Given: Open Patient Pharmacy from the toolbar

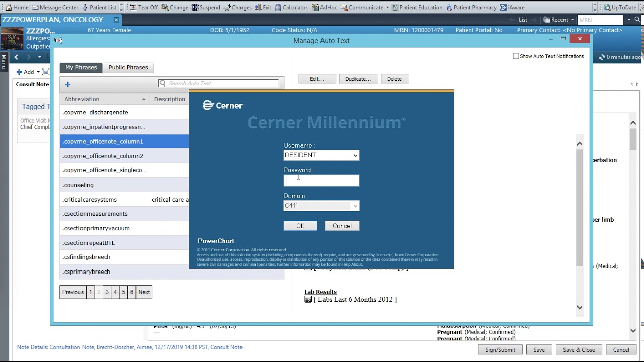Looking at the screenshot, I should [x=471, y=7].
